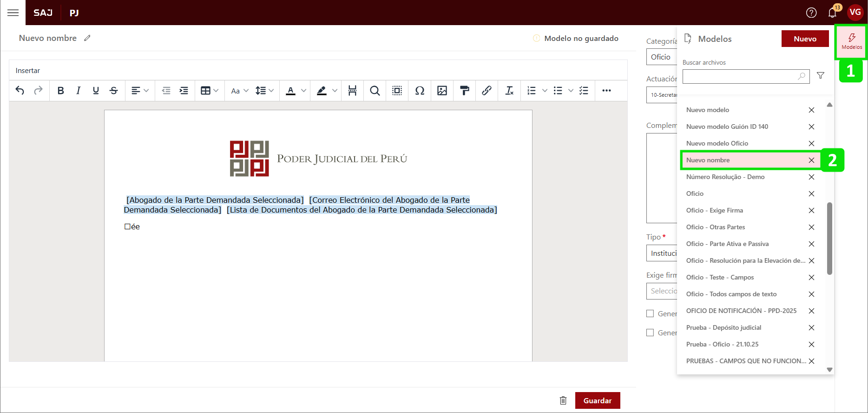
Task: Undo the last edit
Action: (x=20, y=90)
